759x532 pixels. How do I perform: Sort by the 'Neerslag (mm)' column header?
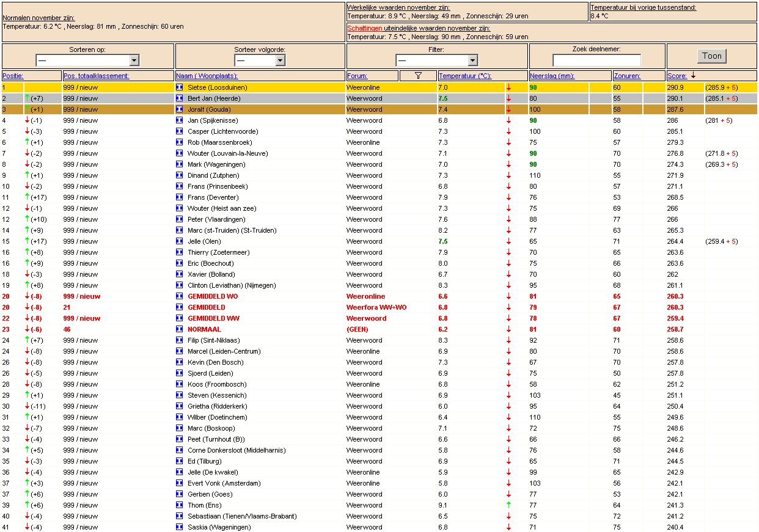[x=552, y=76]
